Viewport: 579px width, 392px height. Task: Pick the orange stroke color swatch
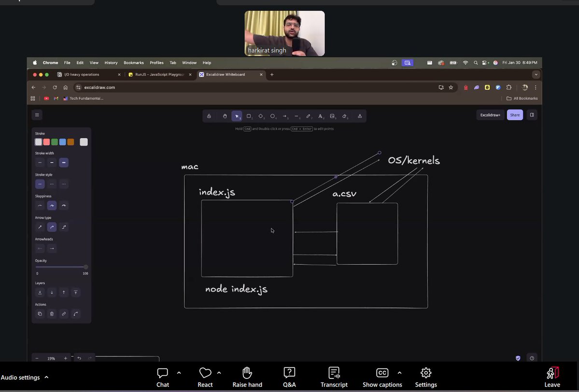point(71,142)
